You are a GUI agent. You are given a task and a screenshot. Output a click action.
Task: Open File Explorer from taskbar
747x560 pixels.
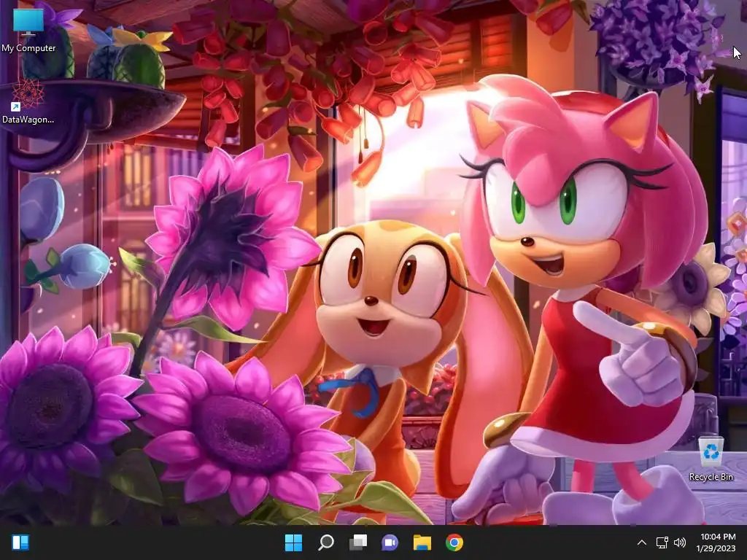click(x=422, y=542)
